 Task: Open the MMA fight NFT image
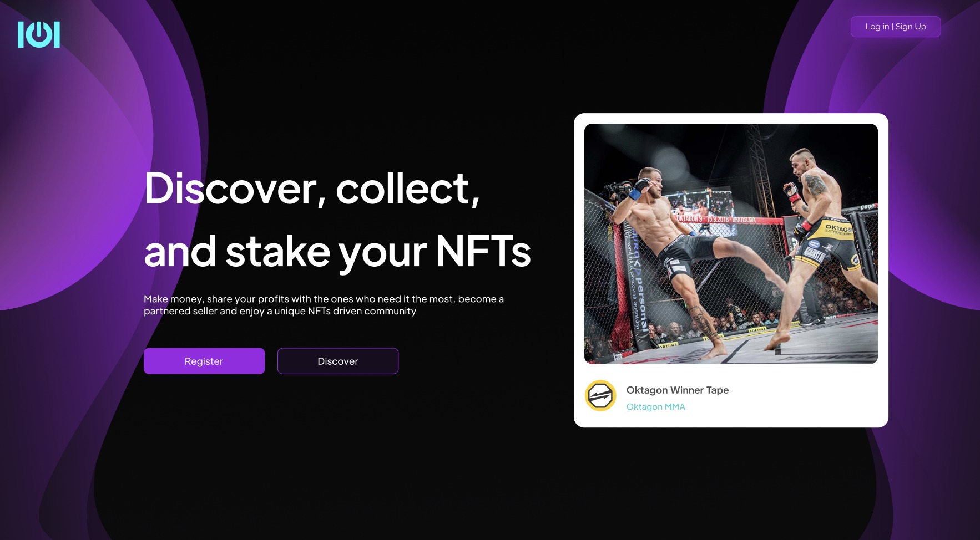[731, 244]
